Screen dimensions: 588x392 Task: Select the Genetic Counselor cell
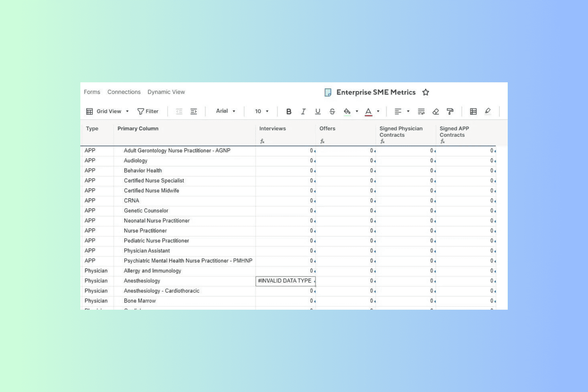(185, 211)
